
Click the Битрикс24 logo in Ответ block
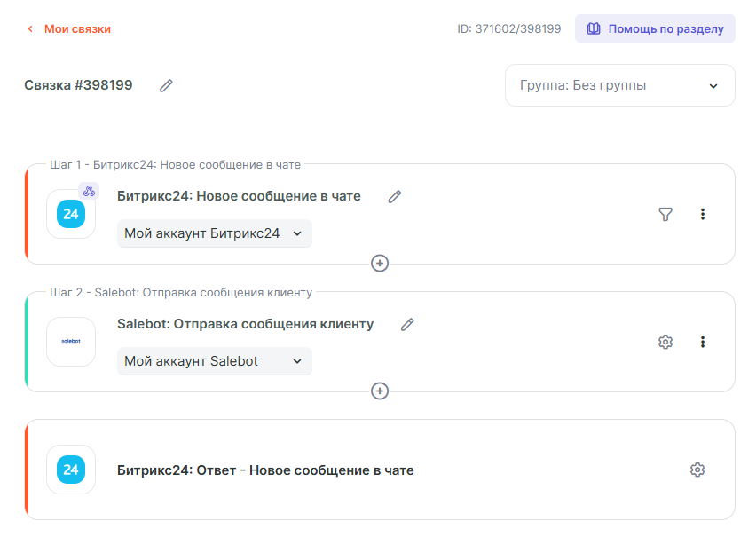[x=70, y=470]
